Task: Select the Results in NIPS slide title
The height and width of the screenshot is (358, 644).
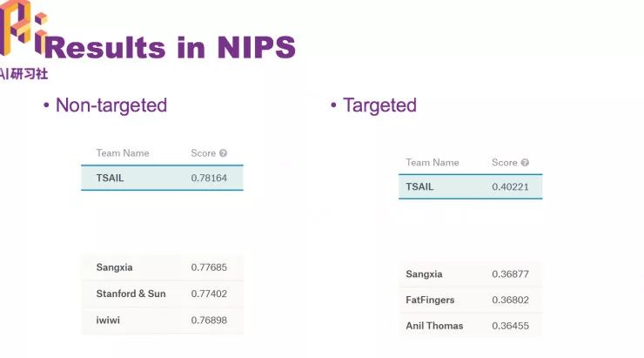Action: tap(171, 46)
